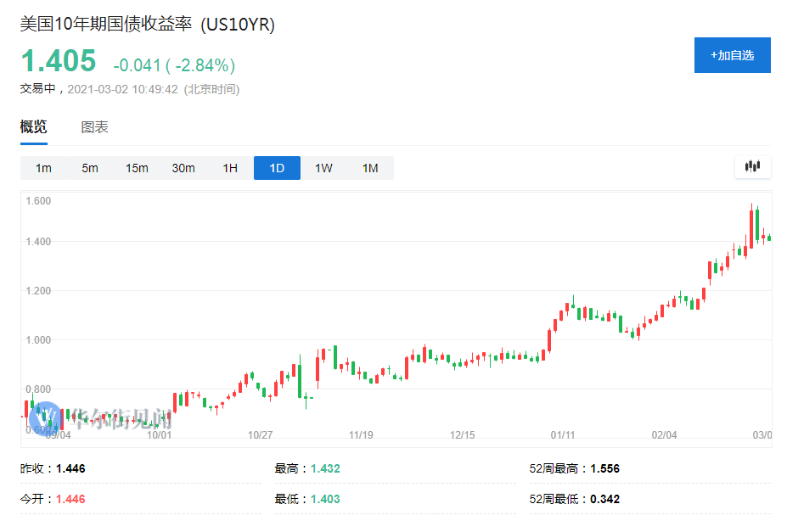This screenshot has width=787, height=532.
Task: Select the 1D timeframe button
Action: coord(277,168)
